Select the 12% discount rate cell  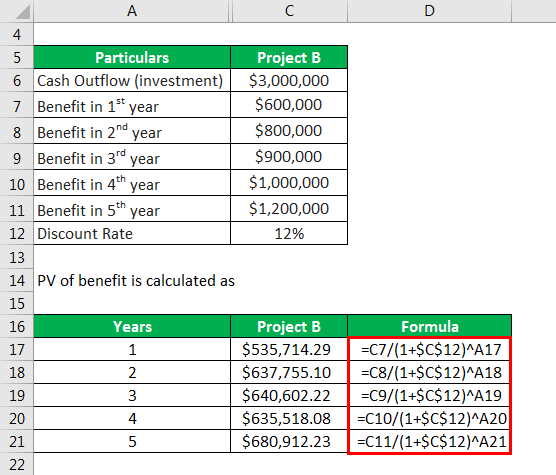point(289,234)
